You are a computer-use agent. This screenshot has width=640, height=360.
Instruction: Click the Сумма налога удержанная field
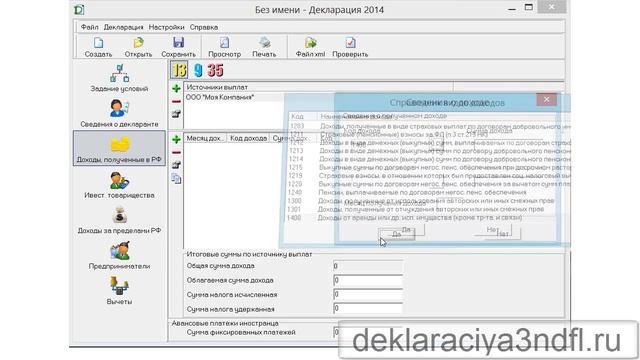(368, 309)
